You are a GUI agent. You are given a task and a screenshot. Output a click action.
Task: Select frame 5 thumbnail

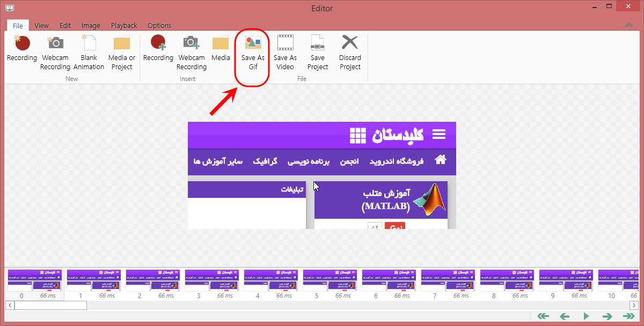(331, 284)
